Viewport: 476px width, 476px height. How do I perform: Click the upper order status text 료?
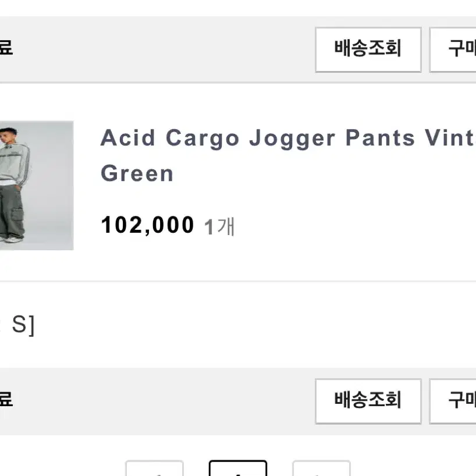tap(6, 48)
